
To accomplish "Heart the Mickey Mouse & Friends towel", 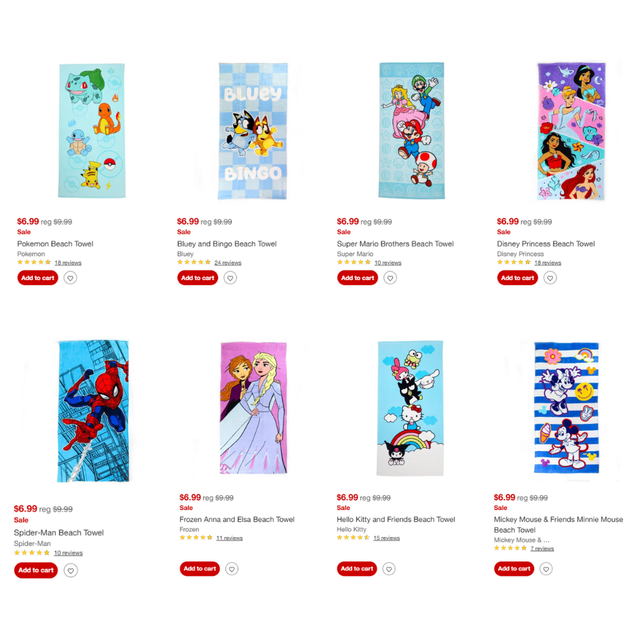I will (546, 569).
